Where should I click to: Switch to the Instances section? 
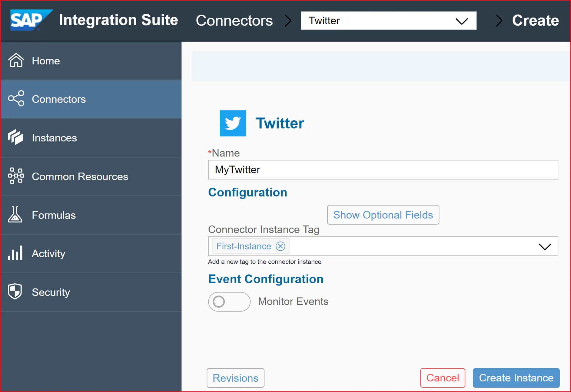(x=54, y=138)
